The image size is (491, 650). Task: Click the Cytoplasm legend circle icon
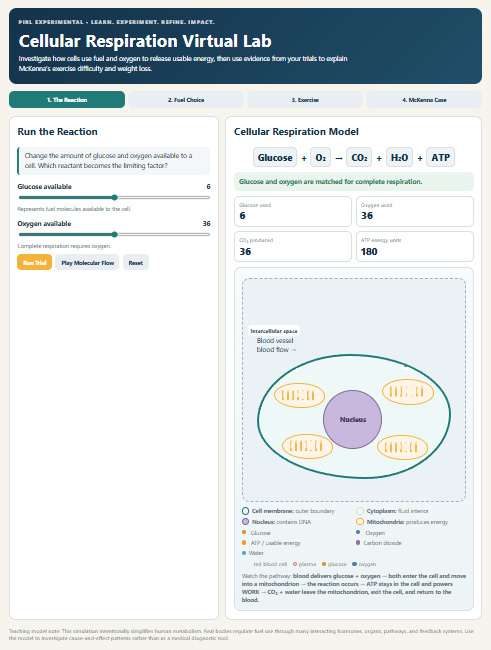(360, 511)
